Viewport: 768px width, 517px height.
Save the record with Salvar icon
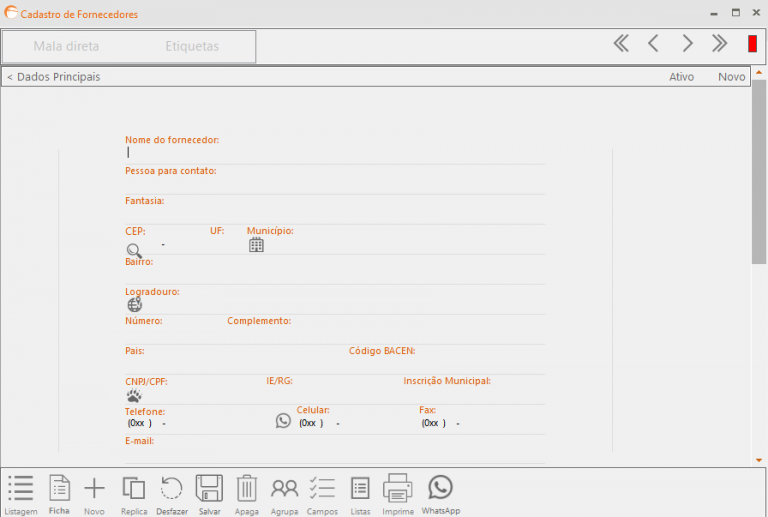(x=209, y=489)
